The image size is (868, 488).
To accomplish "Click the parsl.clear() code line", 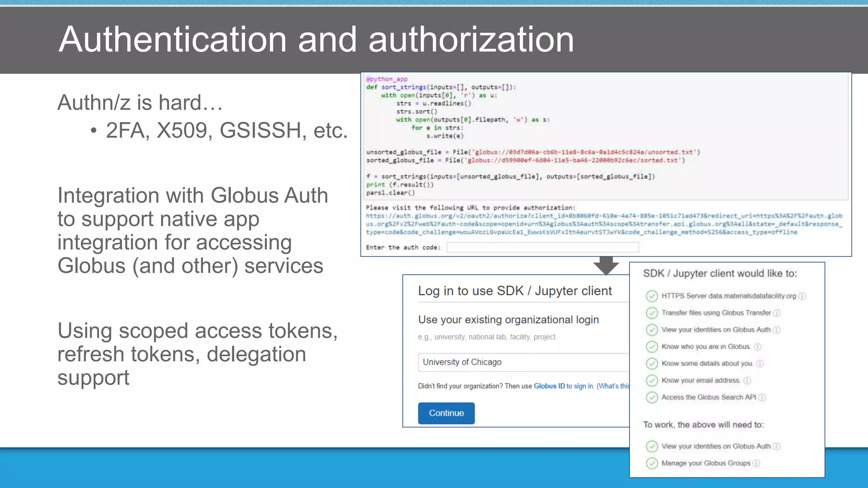I will [x=390, y=193].
